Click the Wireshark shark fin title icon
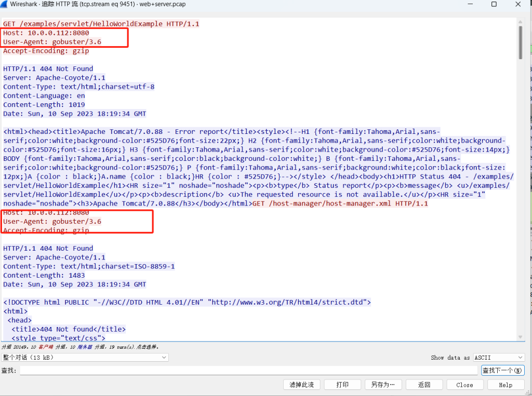Image resolution: width=532 pixels, height=396 pixels. pos(4,4)
